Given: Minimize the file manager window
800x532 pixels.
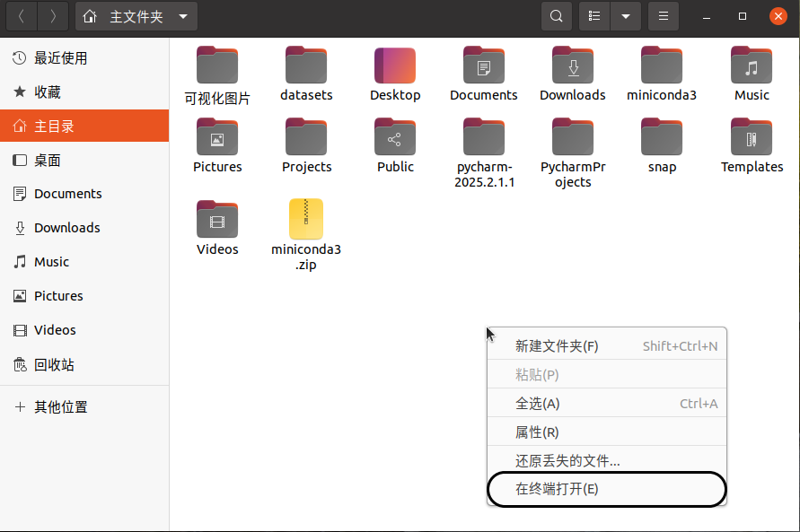Looking at the screenshot, I should (x=707, y=17).
